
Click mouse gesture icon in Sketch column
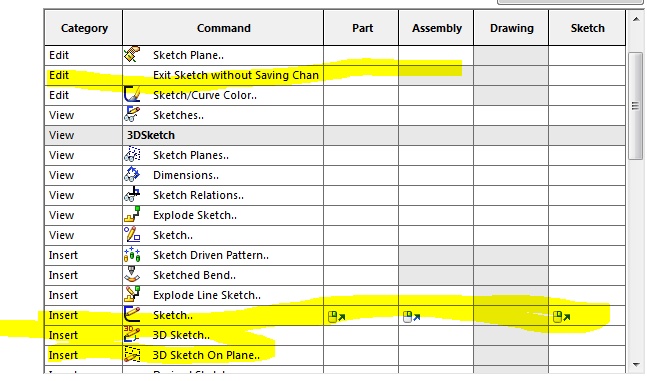point(562,317)
